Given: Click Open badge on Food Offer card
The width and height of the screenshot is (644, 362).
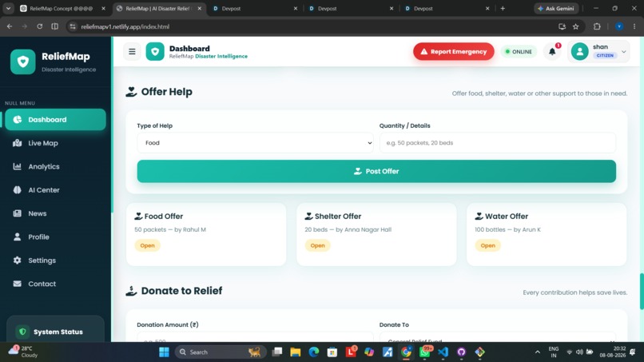Looking at the screenshot, I should (x=148, y=245).
